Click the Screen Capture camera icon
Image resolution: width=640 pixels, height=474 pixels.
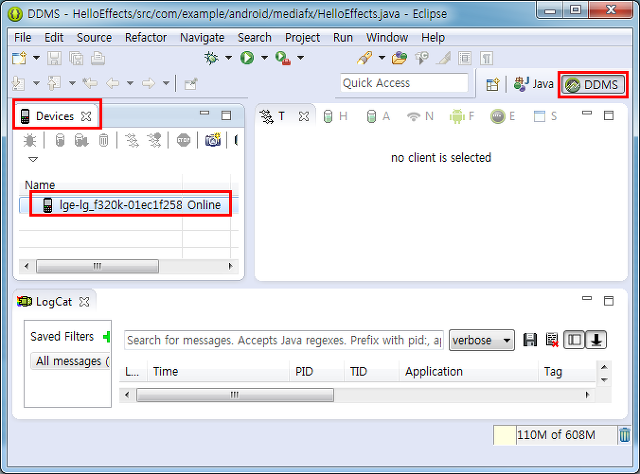tap(213, 140)
